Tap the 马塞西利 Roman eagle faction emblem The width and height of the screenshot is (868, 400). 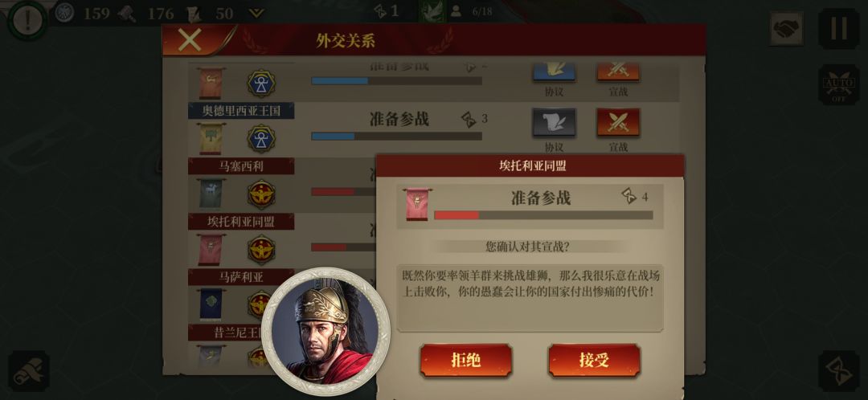(260, 194)
